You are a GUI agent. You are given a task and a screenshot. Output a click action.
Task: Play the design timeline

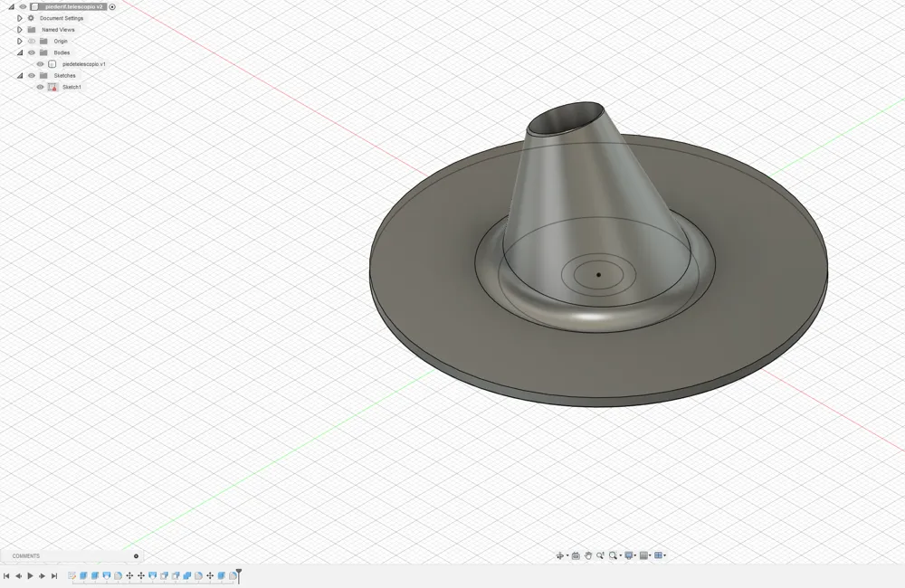[30, 576]
